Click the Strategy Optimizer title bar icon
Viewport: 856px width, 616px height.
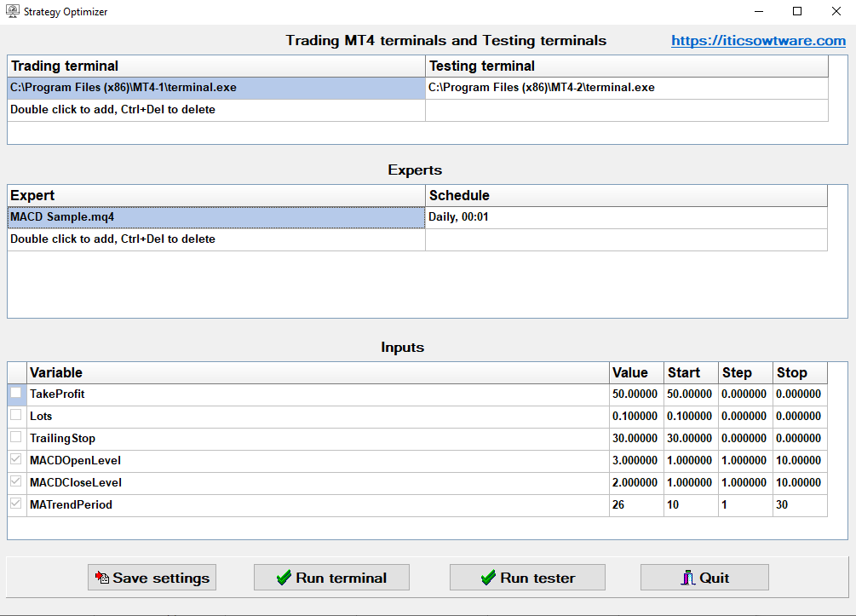(x=12, y=12)
